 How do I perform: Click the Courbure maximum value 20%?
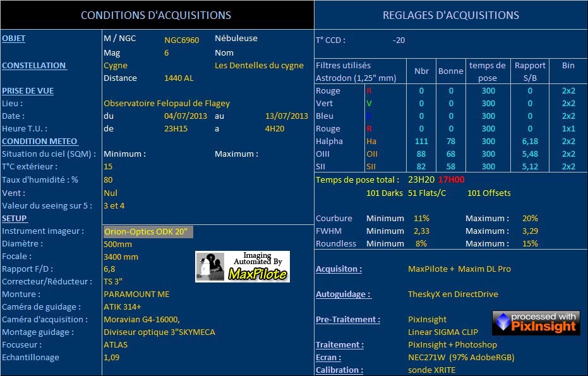(530, 219)
